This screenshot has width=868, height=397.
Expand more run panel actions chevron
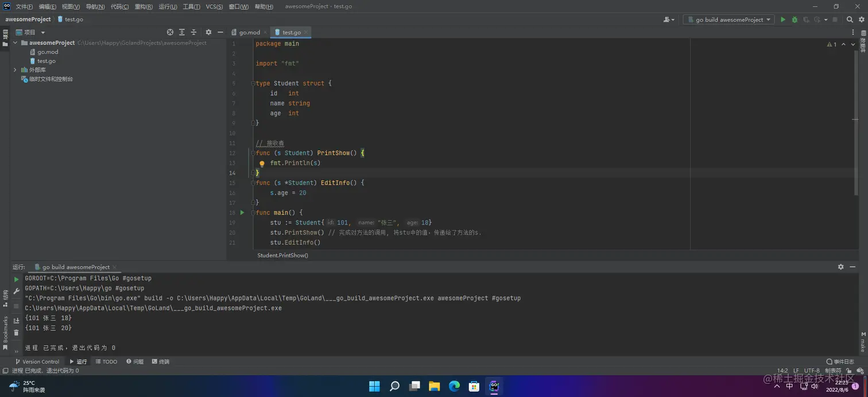16,351
